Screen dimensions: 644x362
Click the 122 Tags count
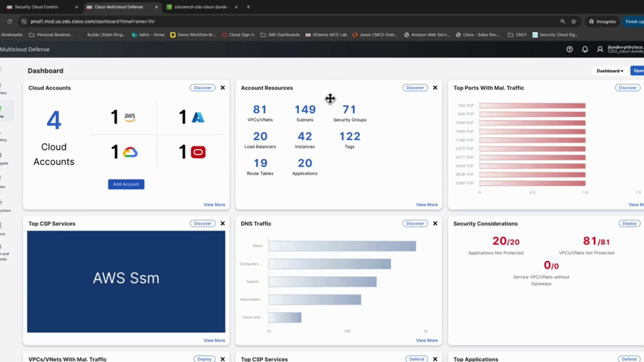350,136
